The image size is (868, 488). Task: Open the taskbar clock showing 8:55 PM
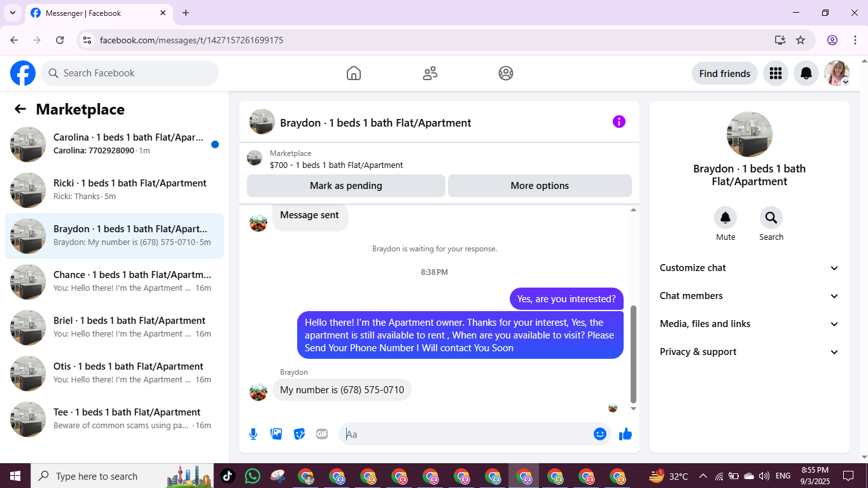pos(815,476)
